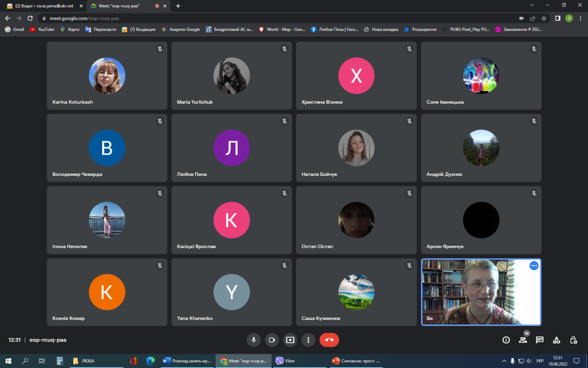Open the YouTube bookmark

42,30
